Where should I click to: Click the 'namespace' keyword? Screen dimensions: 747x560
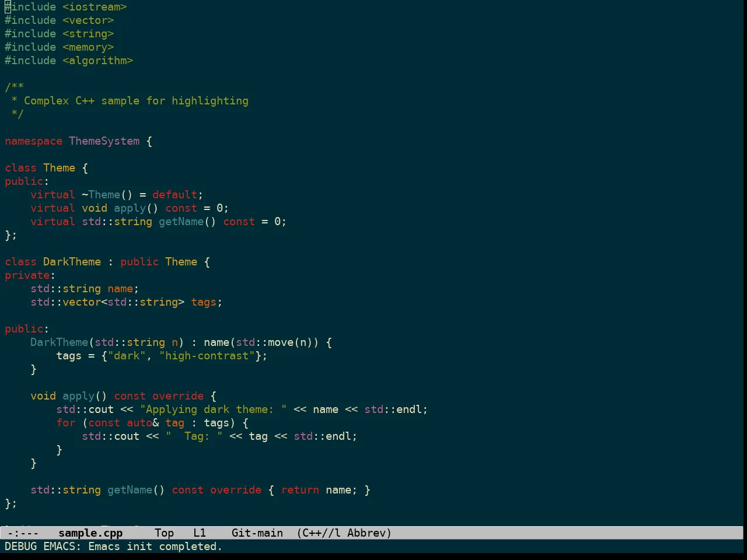click(33, 141)
